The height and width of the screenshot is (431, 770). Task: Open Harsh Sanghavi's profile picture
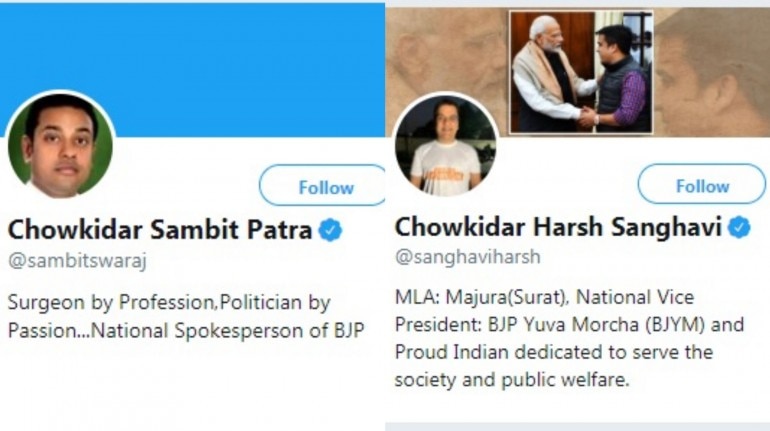point(445,148)
